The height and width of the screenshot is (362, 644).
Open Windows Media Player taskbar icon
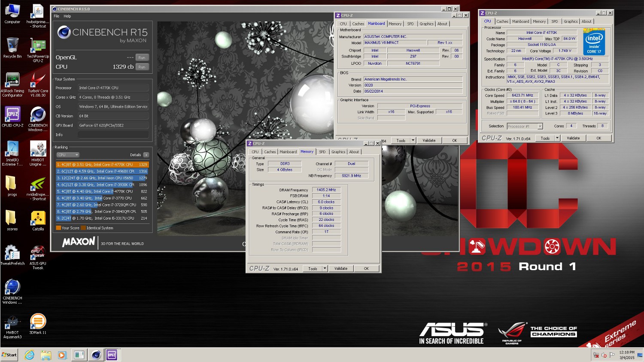[x=62, y=355]
